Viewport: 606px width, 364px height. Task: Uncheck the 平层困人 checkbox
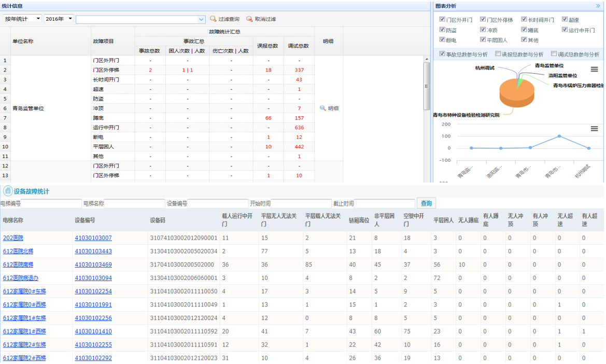pyautogui.click(x=483, y=39)
